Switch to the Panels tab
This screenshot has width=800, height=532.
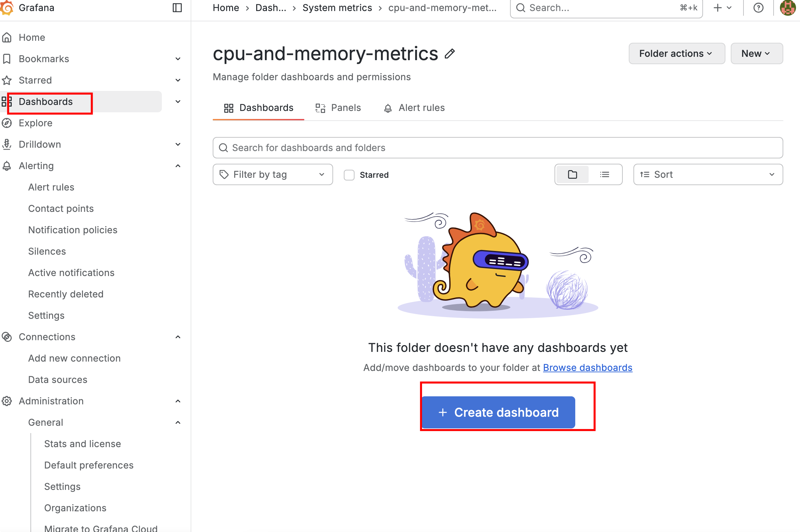tap(338, 108)
